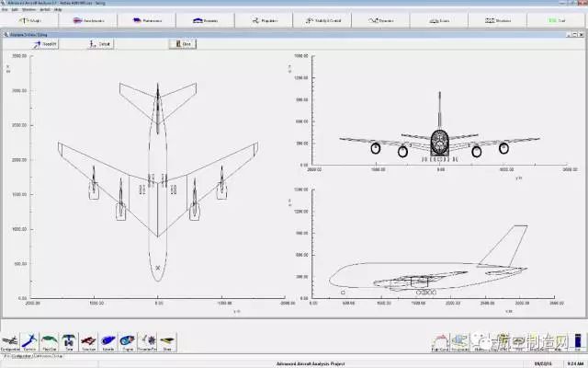Viewport: 588px width, 368px height.
Task: Open the Dynamics module button
Action: tap(380, 20)
